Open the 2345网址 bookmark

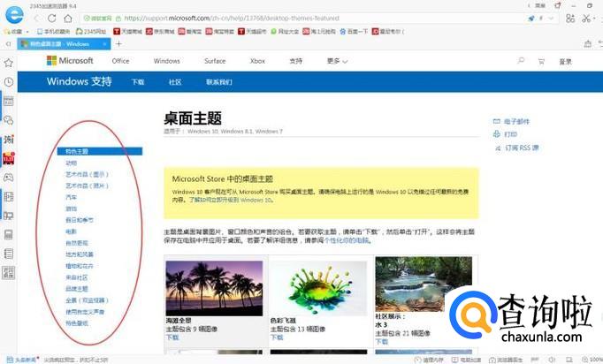pyautogui.click(x=91, y=32)
